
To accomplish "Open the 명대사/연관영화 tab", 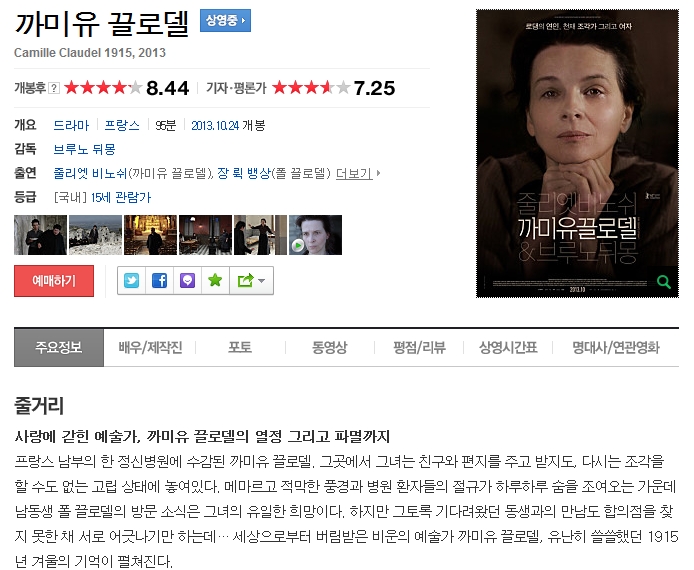I will coord(616,347).
